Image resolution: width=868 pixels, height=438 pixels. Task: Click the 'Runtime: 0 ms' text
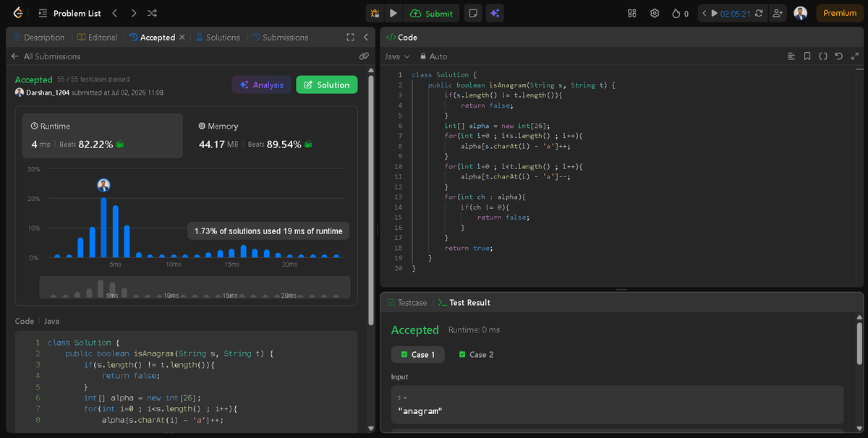click(x=474, y=330)
